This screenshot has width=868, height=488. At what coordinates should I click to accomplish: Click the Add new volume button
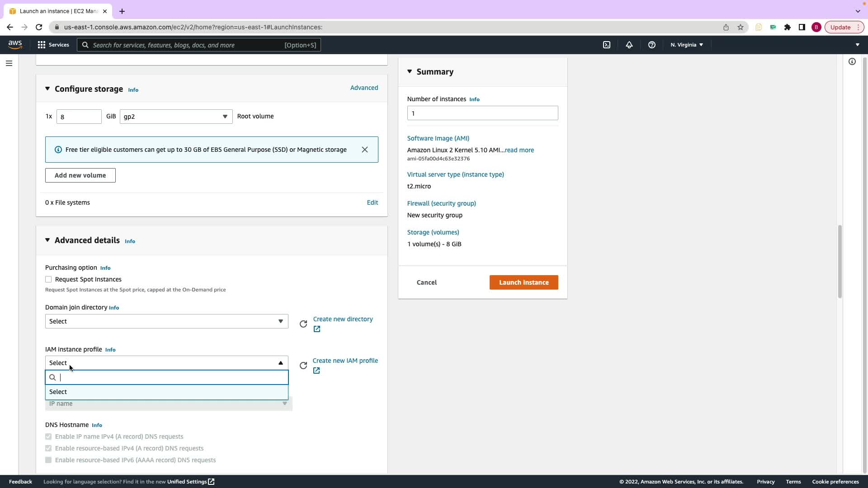point(80,175)
